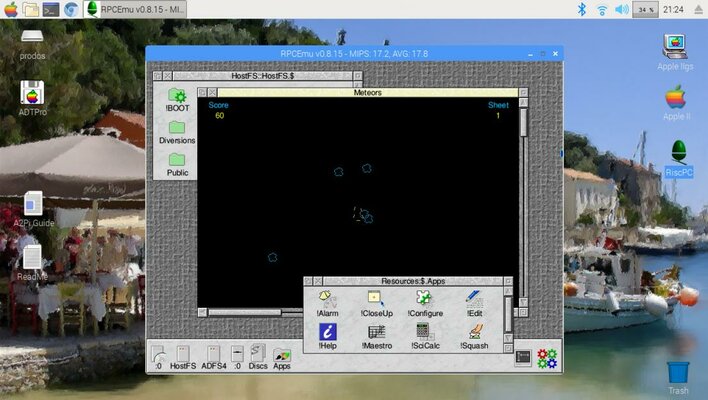Open the volume control in tray
Viewport: 708px width, 400px height.
pos(622,9)
